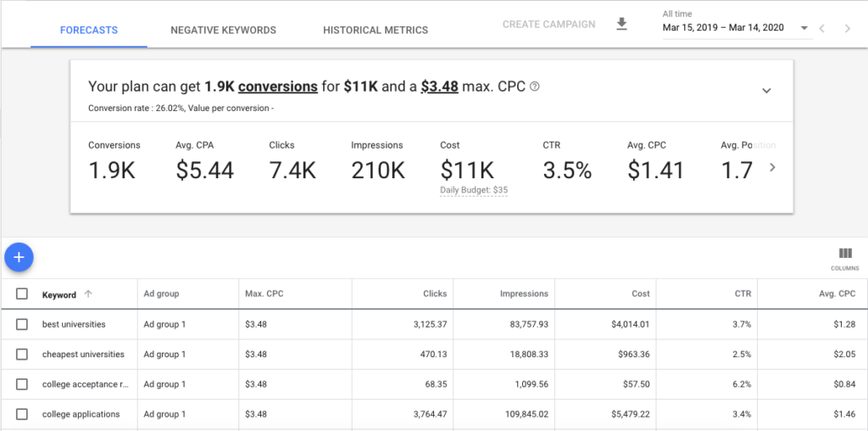Click the download plan icon
The image size is (868, 431).
tap(621, 25)
